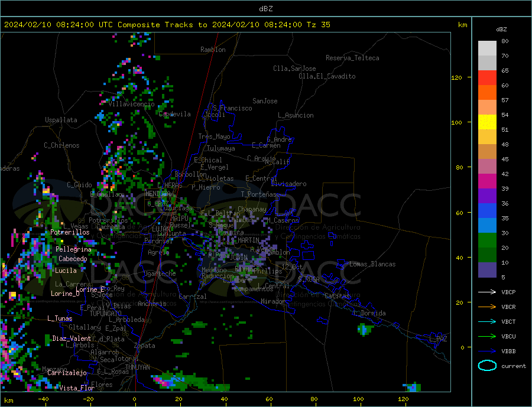Click the dBZ title at top
532x407 pixels.
[265, 9]
